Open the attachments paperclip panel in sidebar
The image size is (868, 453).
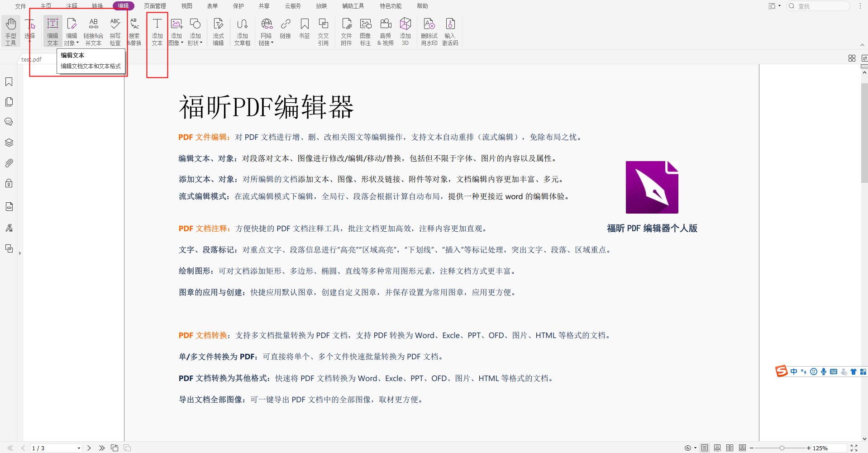pos(9,163)
